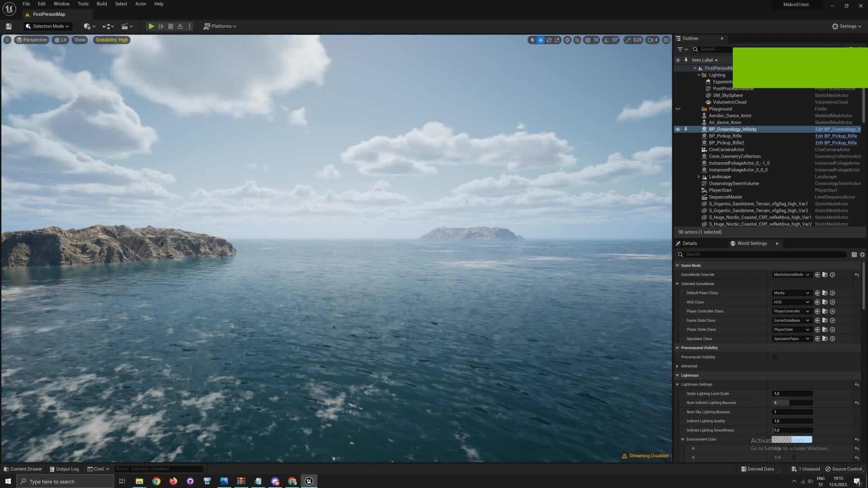Open the Content Drawer
Viewport: 868px width, 488px height.
pos(22,469)
